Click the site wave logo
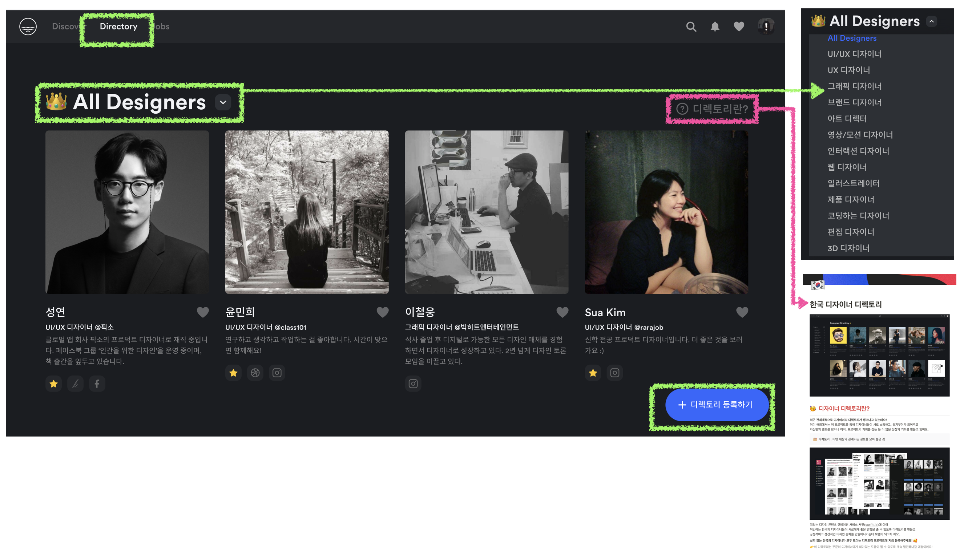The width and height of the screenshot is (968, 560). pyautogui.click(x=28, y=27)
